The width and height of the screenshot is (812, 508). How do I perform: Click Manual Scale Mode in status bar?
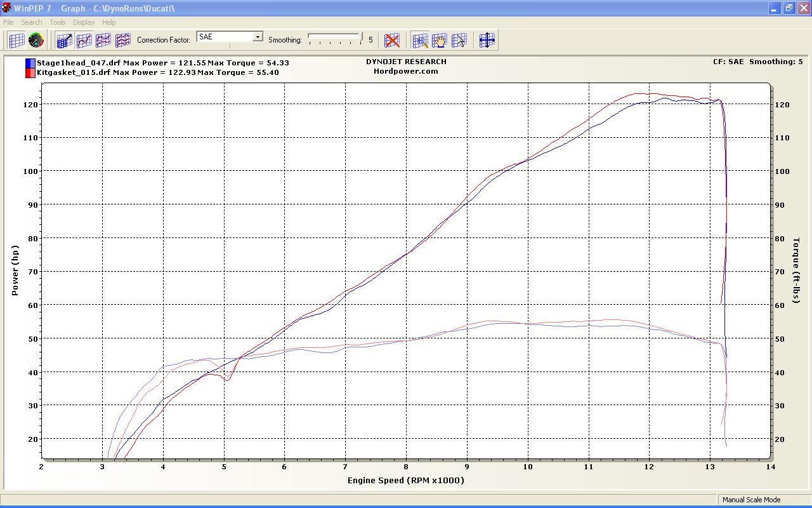(752, 500)
